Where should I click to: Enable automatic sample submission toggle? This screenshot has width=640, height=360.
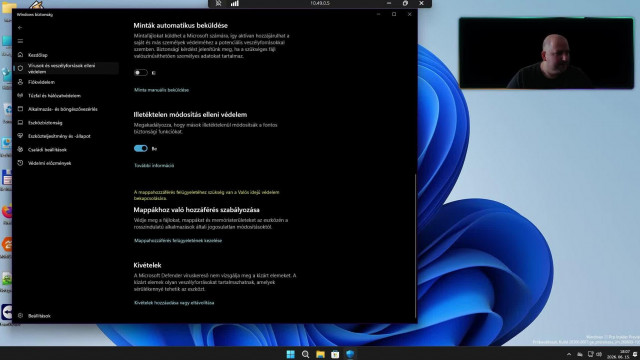(x=140, y=73)
